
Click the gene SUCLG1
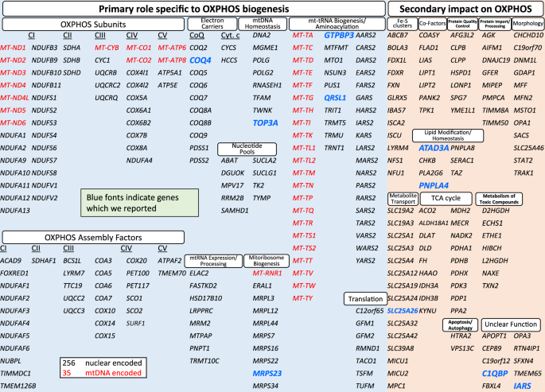[x=264, y=173]
